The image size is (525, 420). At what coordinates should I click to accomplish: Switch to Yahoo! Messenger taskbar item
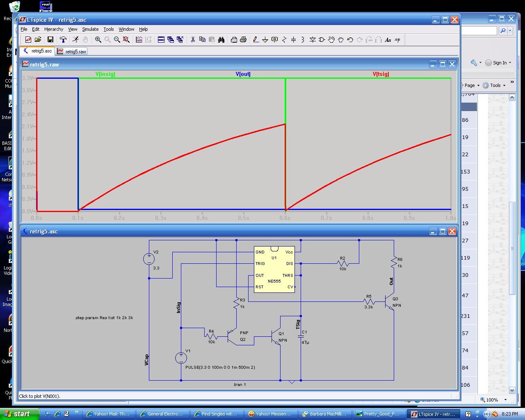pyautogui.click(x=270, y=414)
